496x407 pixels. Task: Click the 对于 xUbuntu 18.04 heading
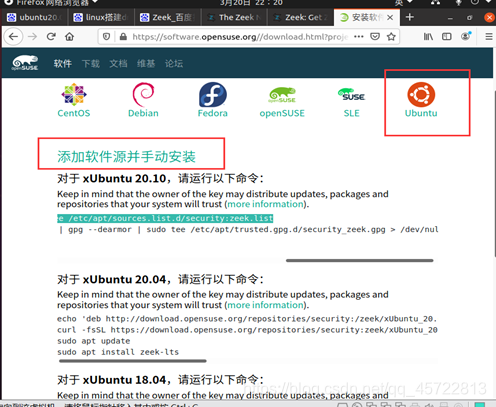pos(160,380)
